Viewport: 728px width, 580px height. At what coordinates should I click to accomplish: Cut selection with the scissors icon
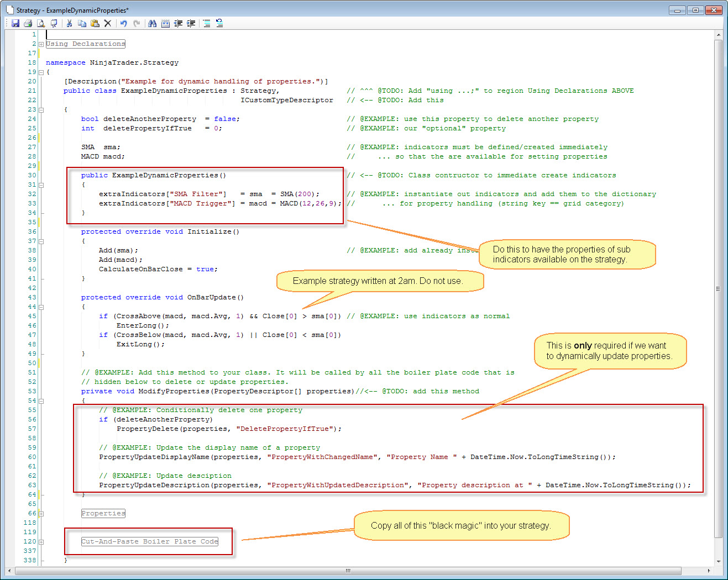click(69, 23)
